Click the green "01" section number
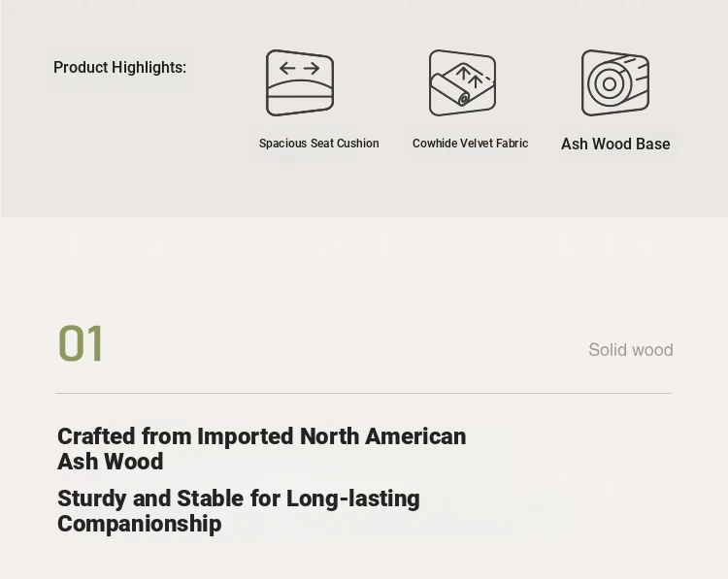The image size is (728, 579). (x=81, y=343)
